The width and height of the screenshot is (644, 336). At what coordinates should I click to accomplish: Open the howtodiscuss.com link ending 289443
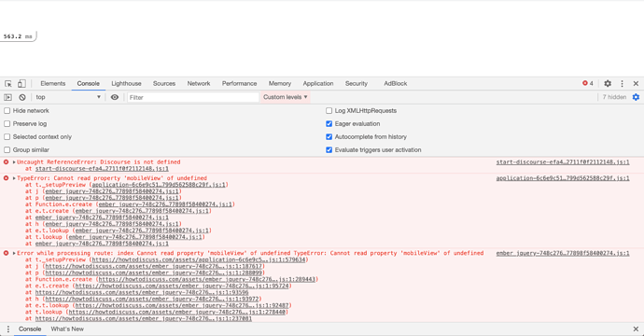[207, 279]
